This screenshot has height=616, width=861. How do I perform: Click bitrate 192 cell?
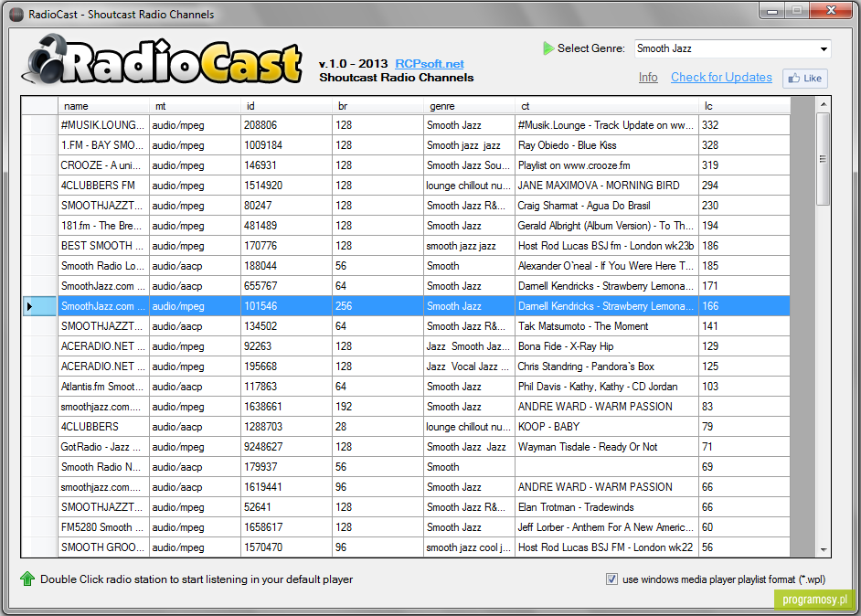[377, 407]
